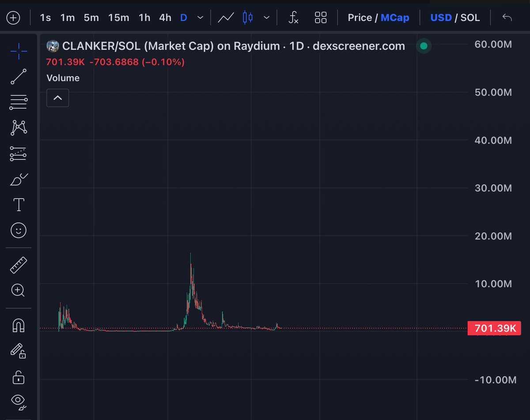Image resolution: width=530 pixels, height=420 pixels.
Task: Choose the 1h timeframe
Action: point(144,18)
